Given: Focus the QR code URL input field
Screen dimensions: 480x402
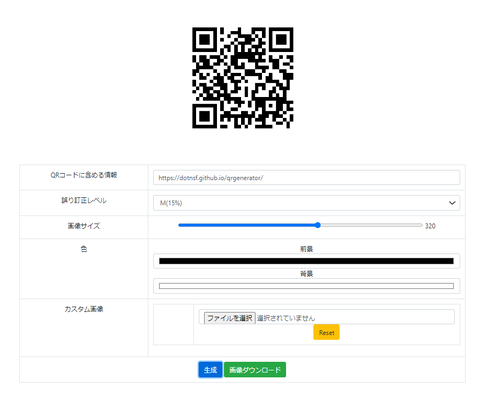Looking at the screenshot, I should coord(306,178).
